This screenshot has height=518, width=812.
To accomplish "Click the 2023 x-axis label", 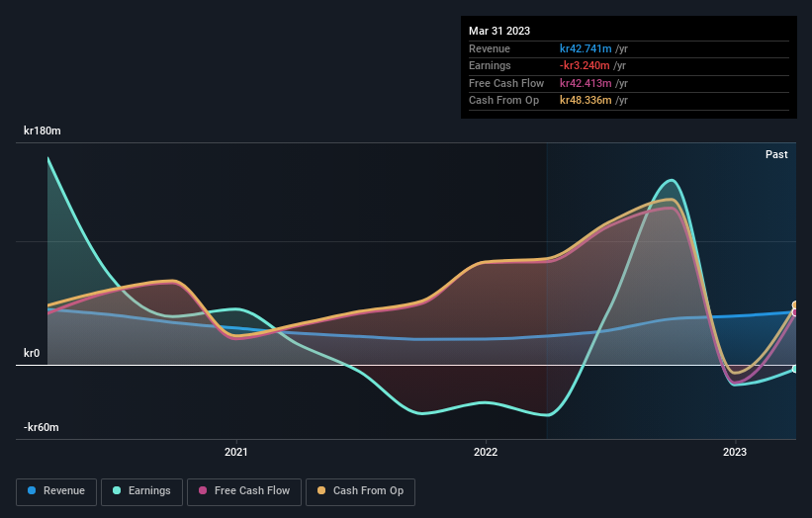I will (734, 452).
